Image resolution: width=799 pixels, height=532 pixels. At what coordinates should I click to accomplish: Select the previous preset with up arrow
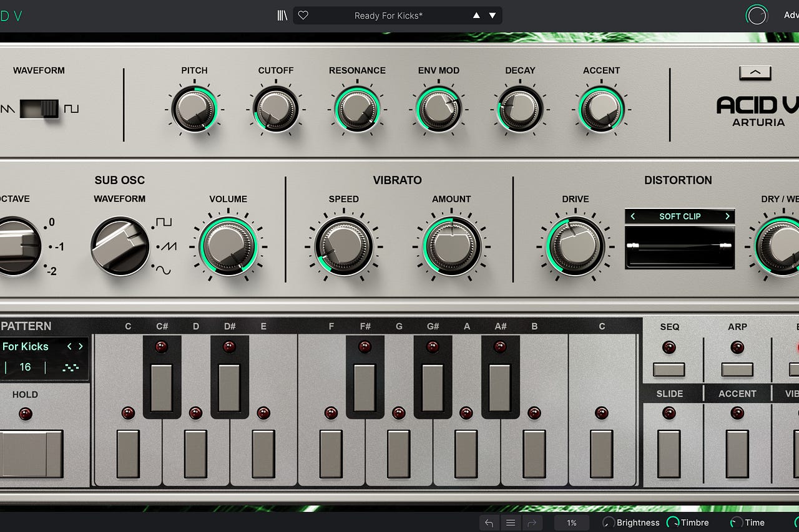(476, 16)
